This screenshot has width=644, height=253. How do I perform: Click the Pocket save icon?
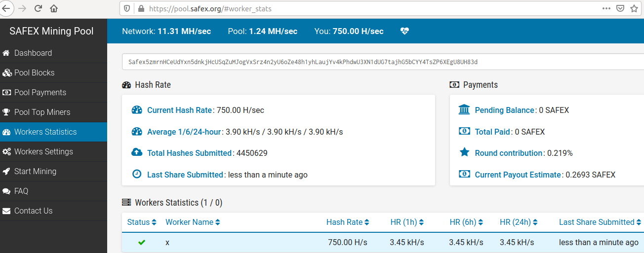[620, 8]
